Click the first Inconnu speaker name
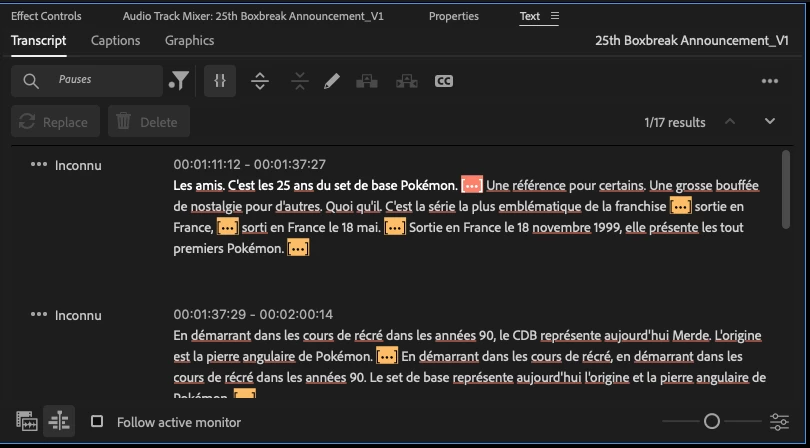Image resolution: width=810 pixels, height=448 pixels. pyautogui.click(x=78, y=165)
